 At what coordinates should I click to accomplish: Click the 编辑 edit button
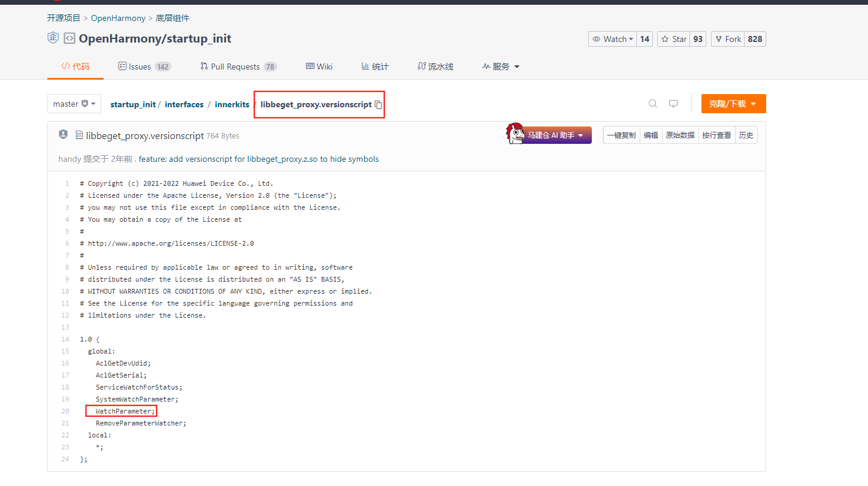pos(651,135)
